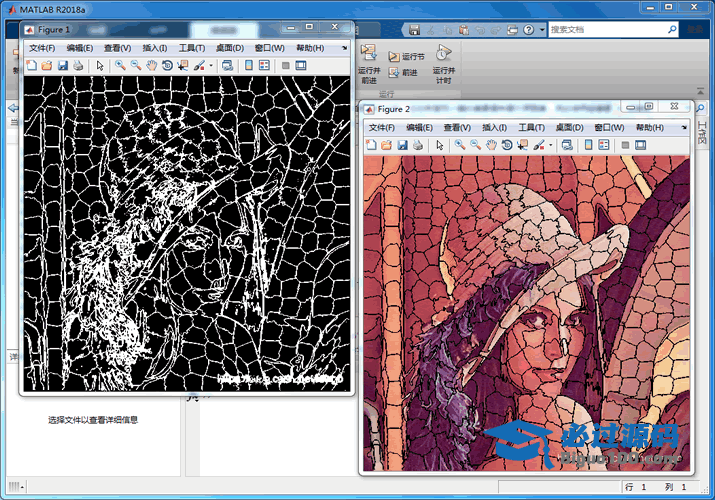Image resolution: width=715 pixels, height=500 pixels.
Task: Insert Legend icon in Figure 1 toolbar
Action: click(x=264, y=66)
